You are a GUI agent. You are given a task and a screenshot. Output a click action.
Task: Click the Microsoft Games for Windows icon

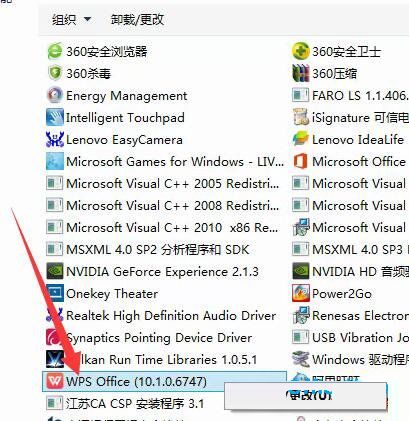pyautogui.click(x=54, y=161)
